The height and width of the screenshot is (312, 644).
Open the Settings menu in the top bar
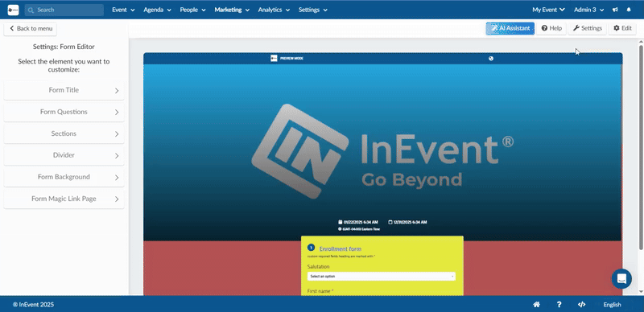tap(313, 10)
